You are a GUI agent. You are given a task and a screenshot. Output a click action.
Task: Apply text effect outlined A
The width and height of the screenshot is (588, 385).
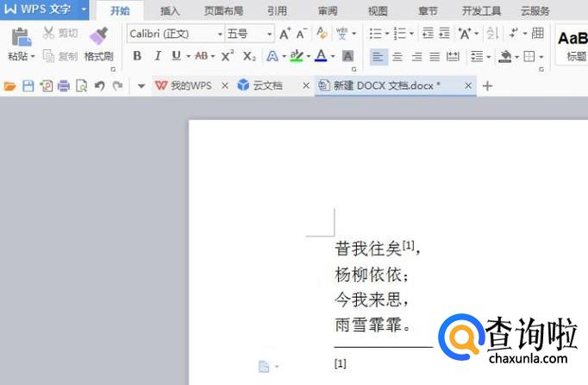point(272,56)
